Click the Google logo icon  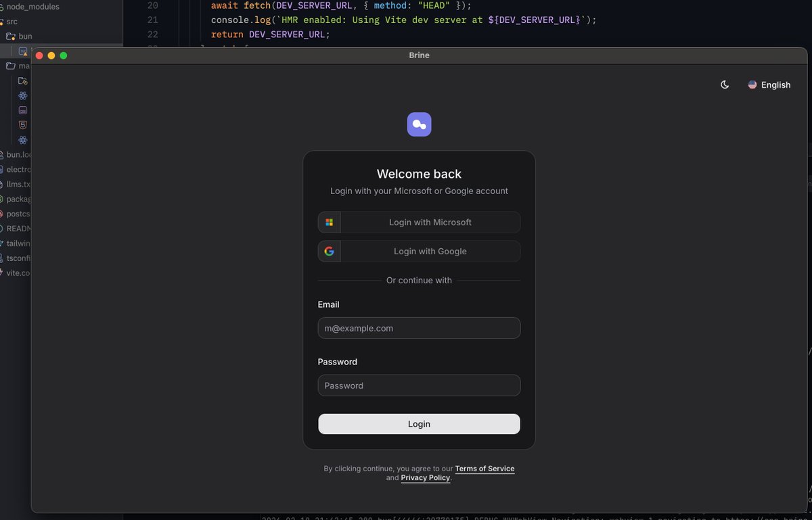coord(330,251)
